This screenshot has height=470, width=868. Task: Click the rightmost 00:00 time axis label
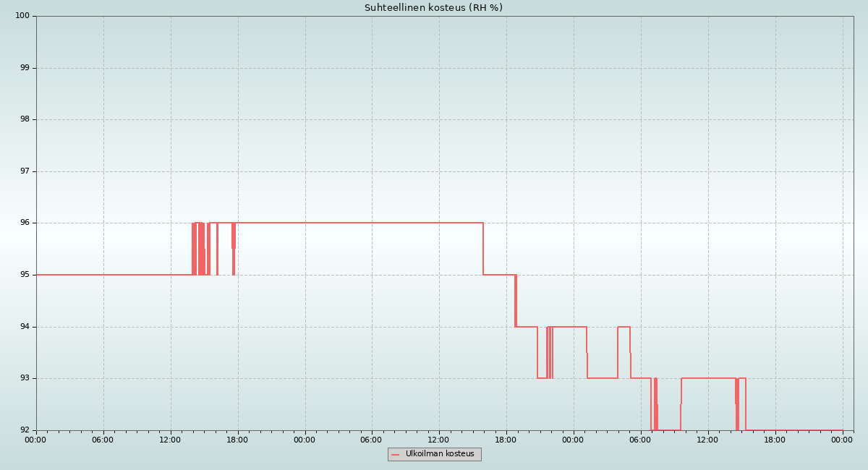[x=842, y=440]
